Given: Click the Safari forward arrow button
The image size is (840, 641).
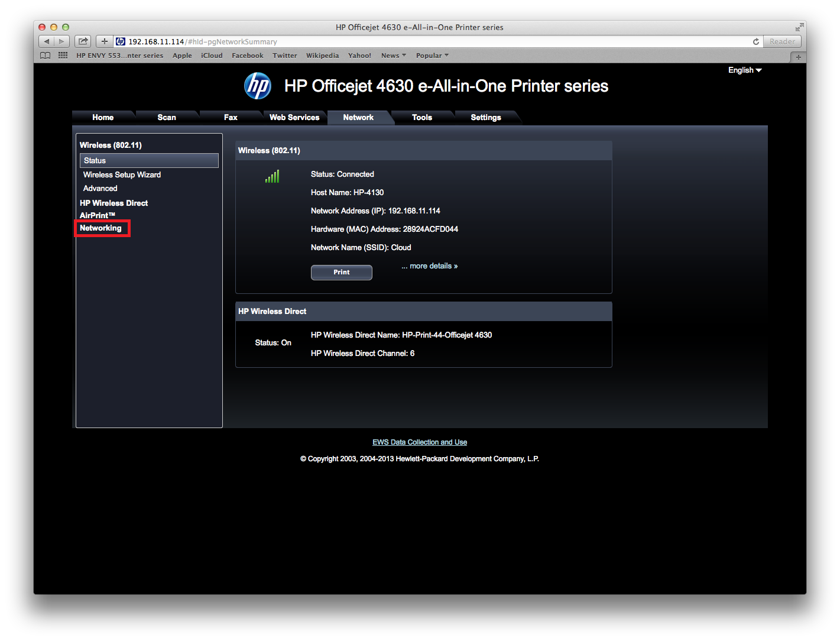Looking at the screenshot, I should 62,41.
